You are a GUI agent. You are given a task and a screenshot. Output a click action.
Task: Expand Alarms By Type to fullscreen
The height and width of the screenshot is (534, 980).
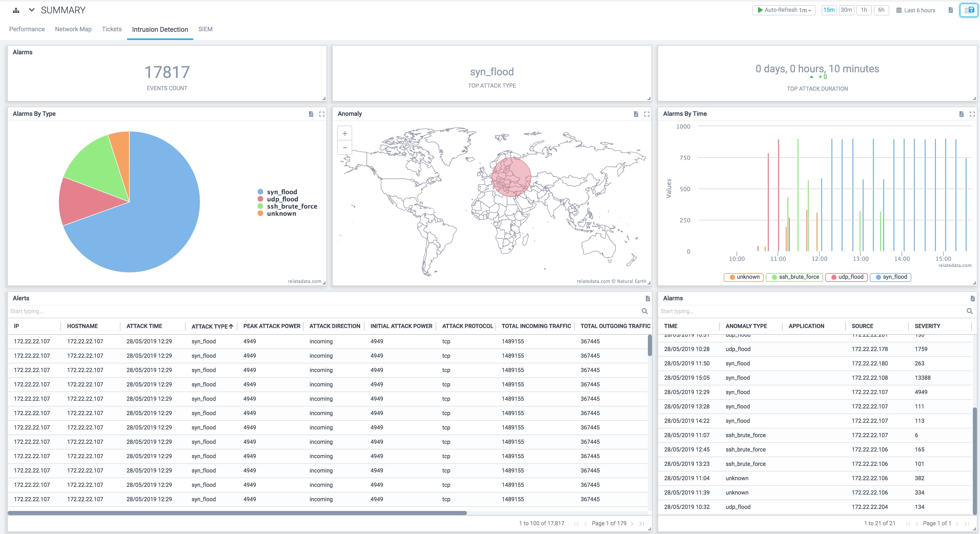[322, 114]
